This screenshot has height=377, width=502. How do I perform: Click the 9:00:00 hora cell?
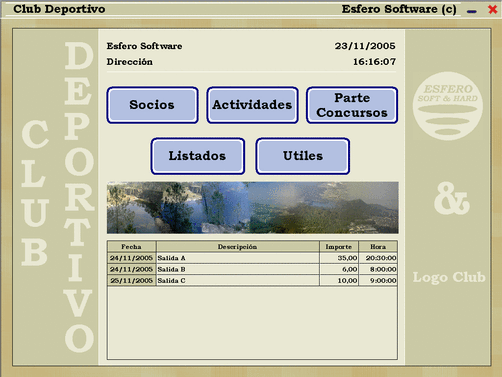coord(378,281)
